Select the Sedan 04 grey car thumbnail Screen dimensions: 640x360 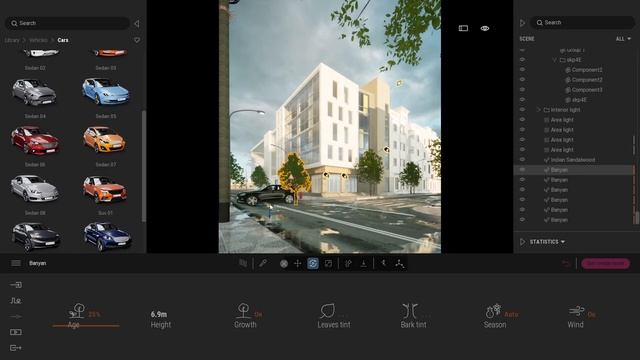pyautogui.click(x=34, y=92)
